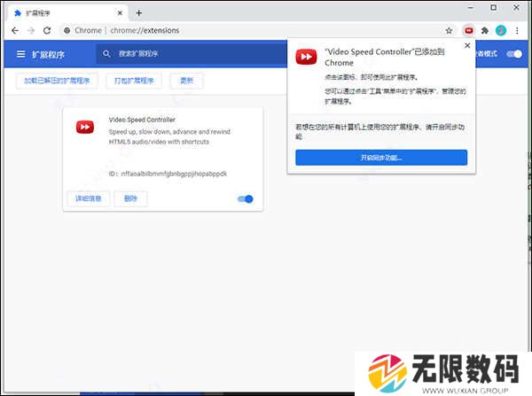Select the 扩展程序 browser tab
Image resolution: width=532 pixels, height=396 pixels.
[x=68, y=13]
